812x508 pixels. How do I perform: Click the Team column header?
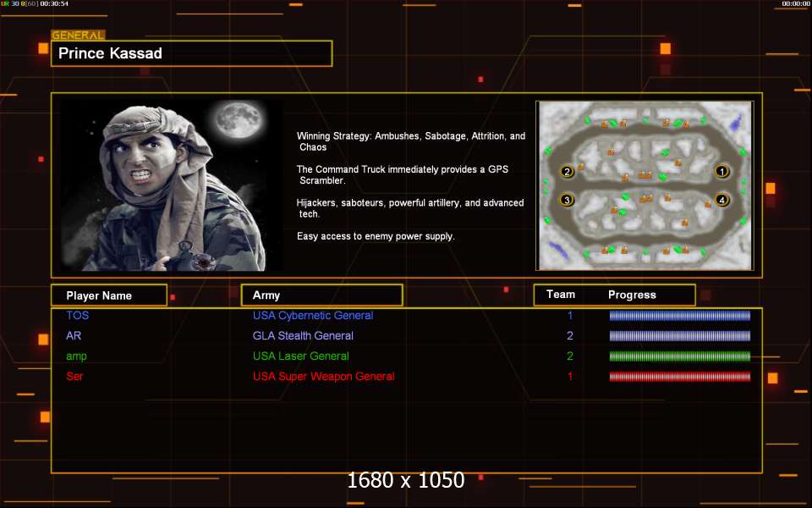click(x=561, y=295)
